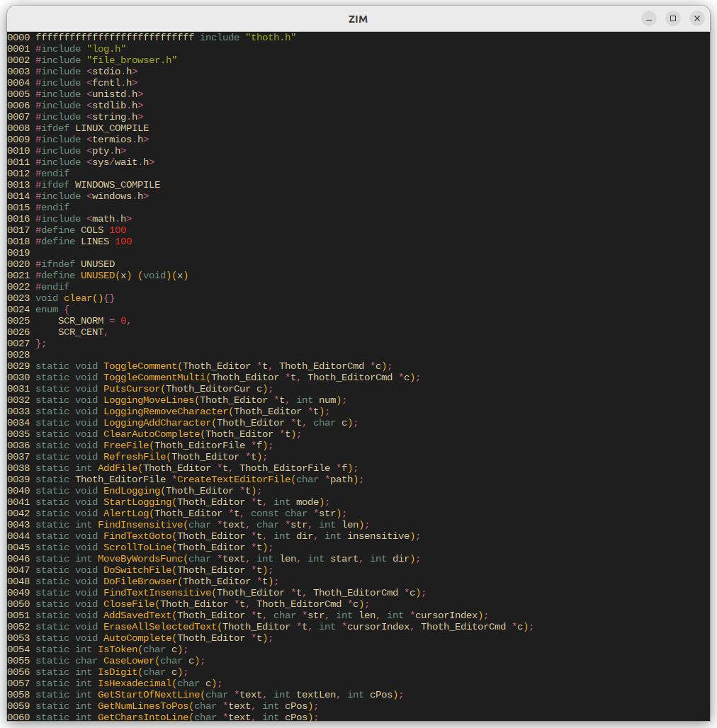Click ClearAutoComplete on line 0035
This screenshot has width=717, height=728.
152,433
